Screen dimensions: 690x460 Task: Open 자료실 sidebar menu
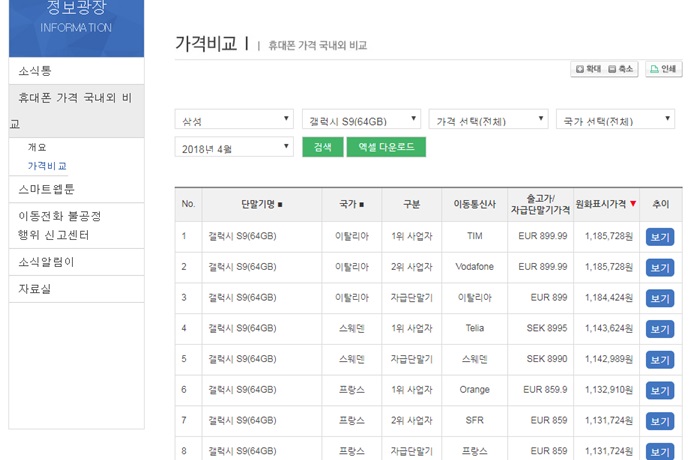pos(77,289)
